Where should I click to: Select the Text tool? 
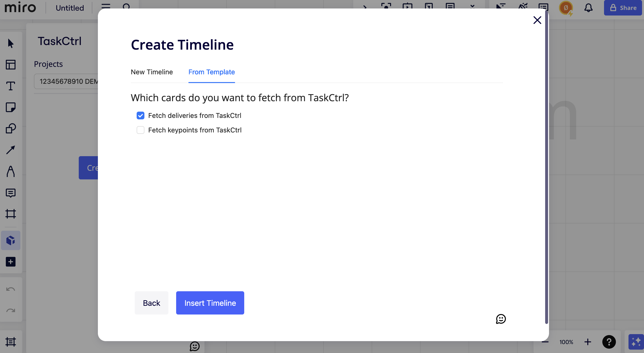[11, 86]
